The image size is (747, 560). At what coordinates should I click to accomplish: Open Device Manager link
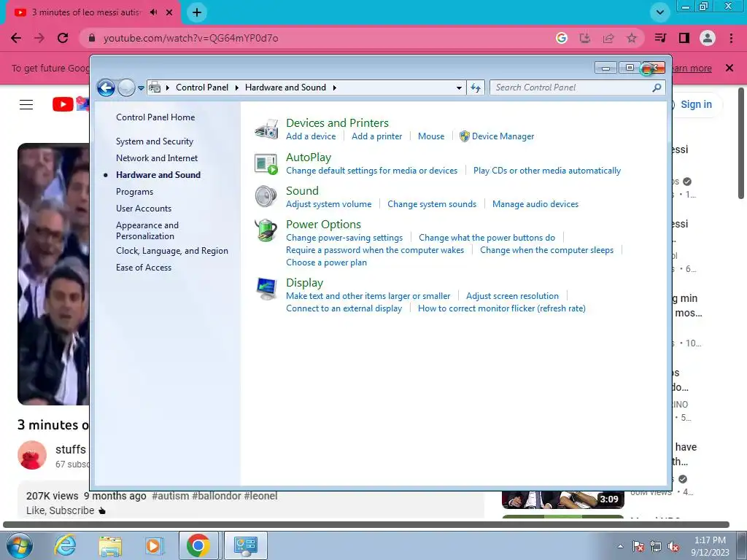tap(503, 136)
